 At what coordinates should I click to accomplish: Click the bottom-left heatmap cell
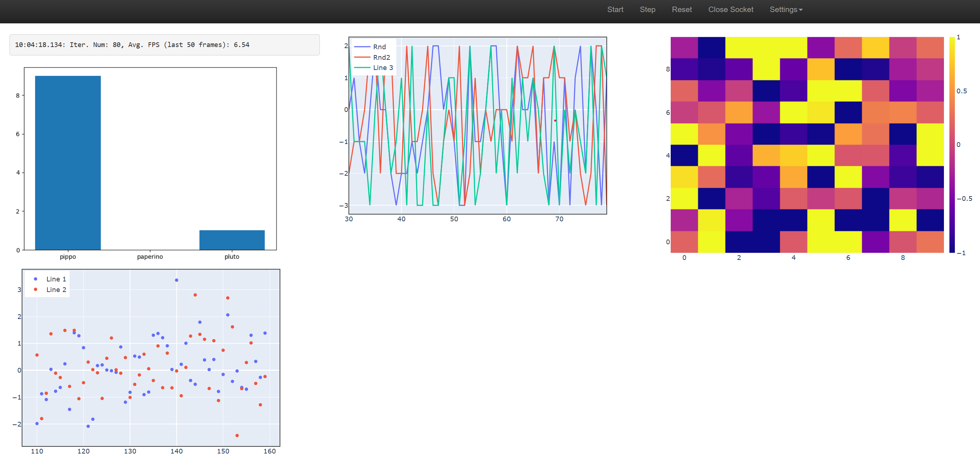[684, 242]
